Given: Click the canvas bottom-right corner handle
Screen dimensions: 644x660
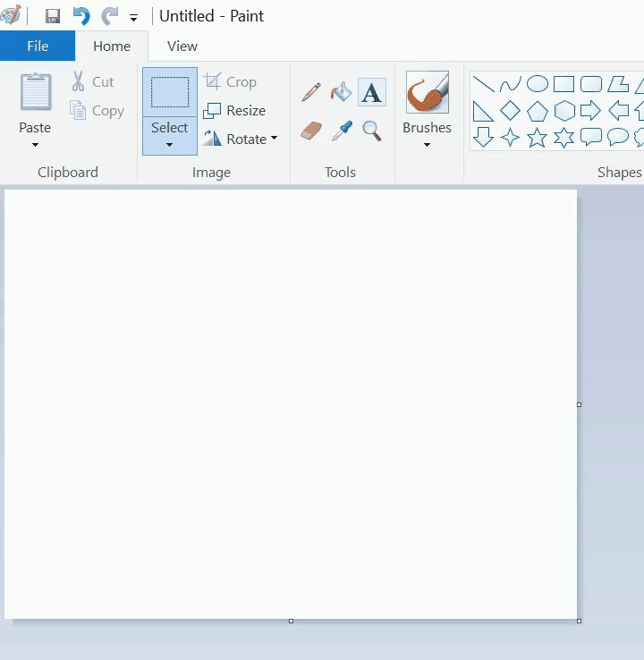Looking at the screenshot, I should coord(580,621).
